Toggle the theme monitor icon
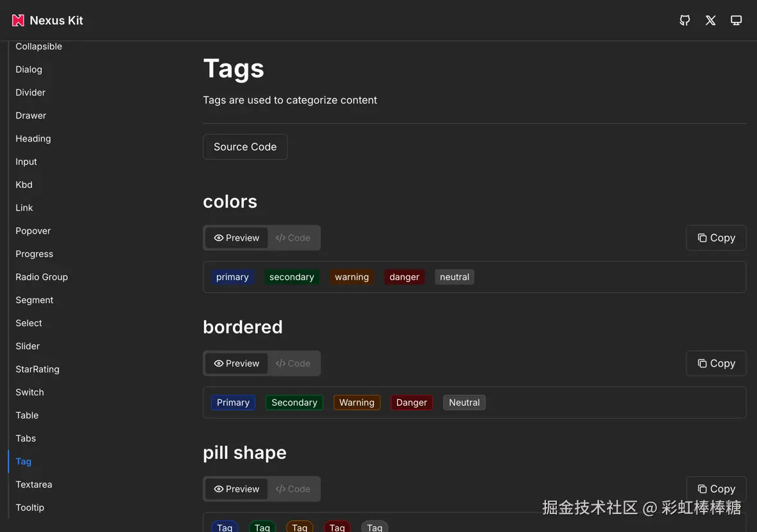 tap(736, 21)
